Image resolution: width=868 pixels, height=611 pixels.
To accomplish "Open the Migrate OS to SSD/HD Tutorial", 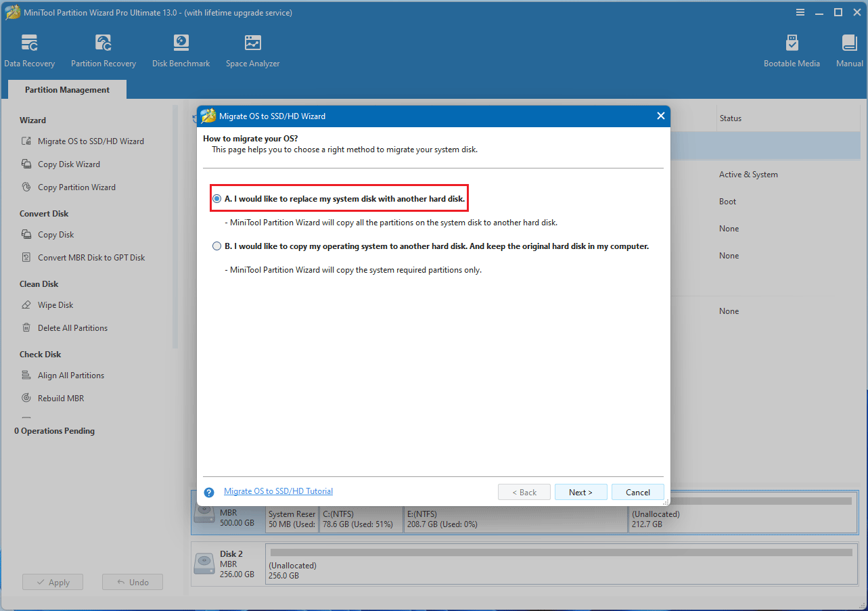I will [x=277, y=491].
